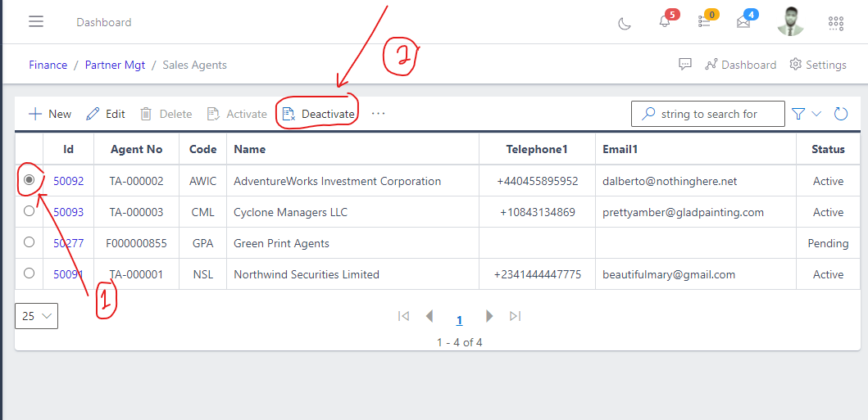Click the Delete toolbar button
The width and height of the screenshot is (868, 420).
(x=166, y=114)
